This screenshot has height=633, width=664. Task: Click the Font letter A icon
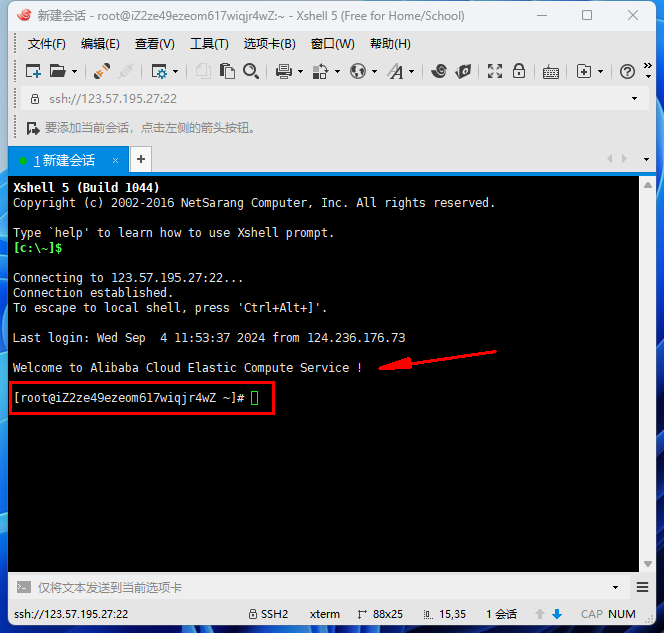click(x=396, y=71)
